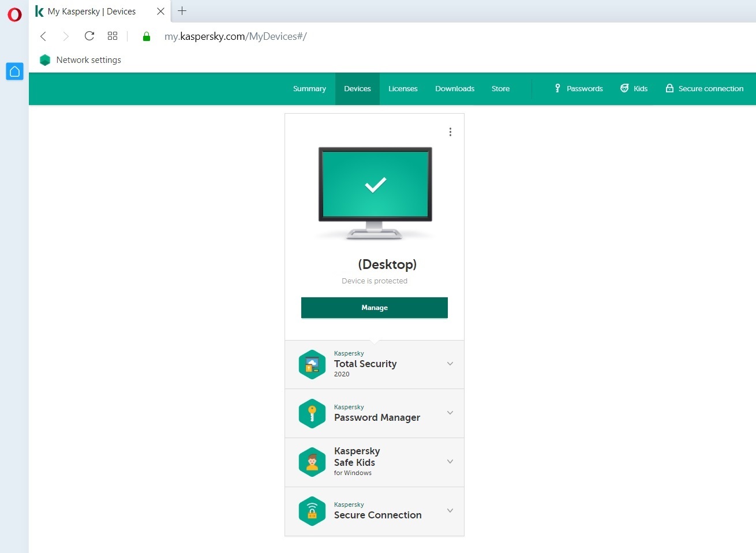Open Secure connection in top navigation
This screenshot has height=553, width=756.
pos(711,89)
